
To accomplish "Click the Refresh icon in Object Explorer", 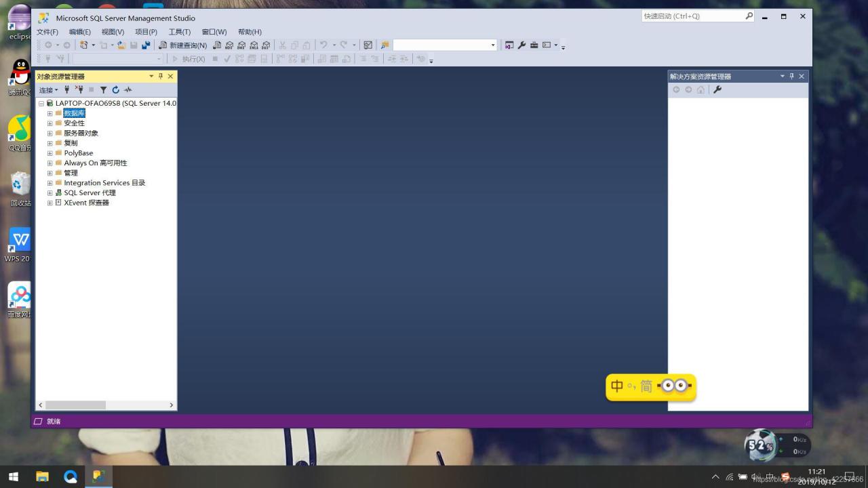I will pos(115,89).
